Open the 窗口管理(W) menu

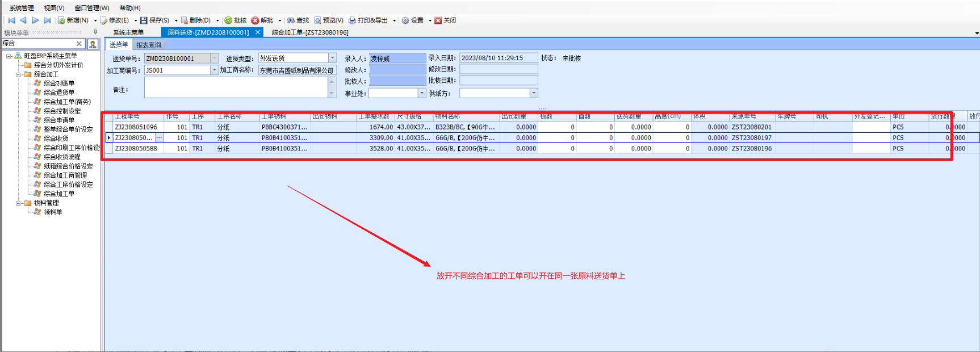point(92,8)
